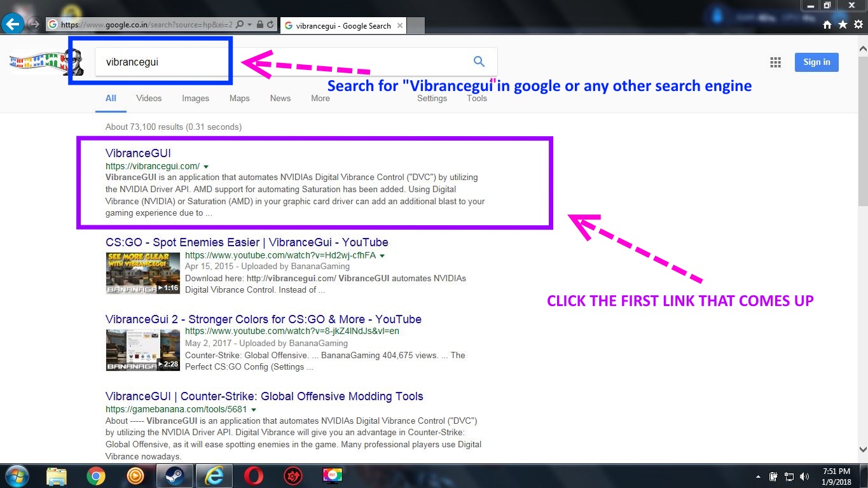Expand dropdown arrow beside watch?v=Hd2wj-cfhFA URL
Image resolution: width=868 pixels, height=488 pixels.
382,256
